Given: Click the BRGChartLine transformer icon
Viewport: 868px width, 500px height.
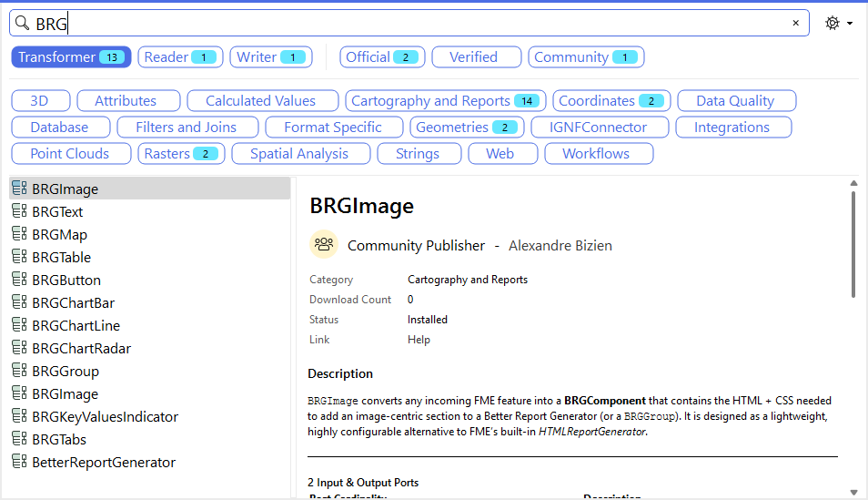Looking at the screenshot, I should (19, 324).
